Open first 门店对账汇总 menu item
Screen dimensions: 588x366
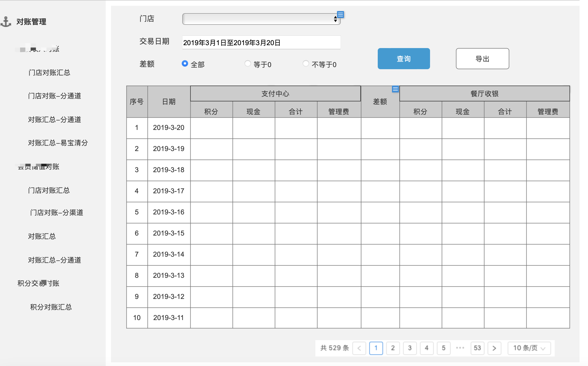pyautogui.click(x=49, y=73)
